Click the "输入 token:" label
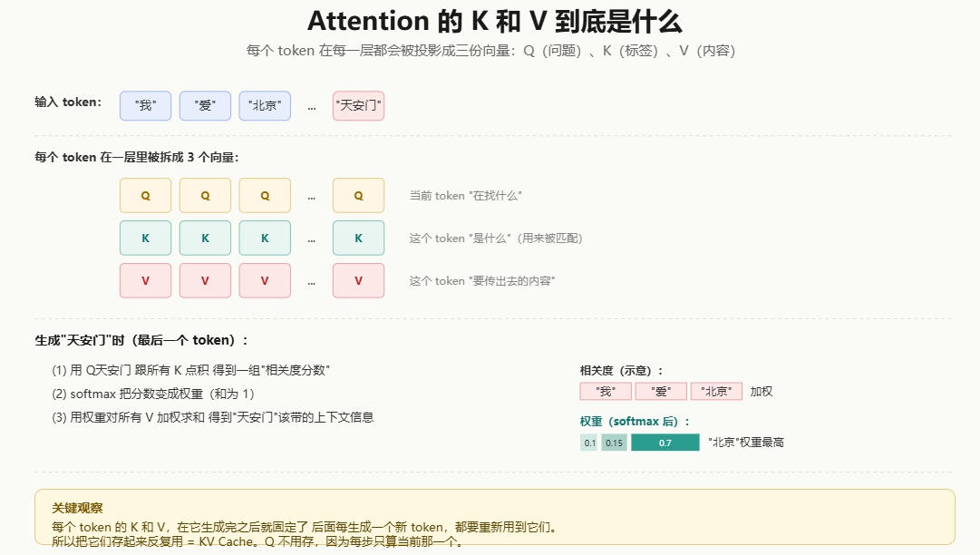Image resolution: width=980 pixels, height=555 pixels. (68, 102)
